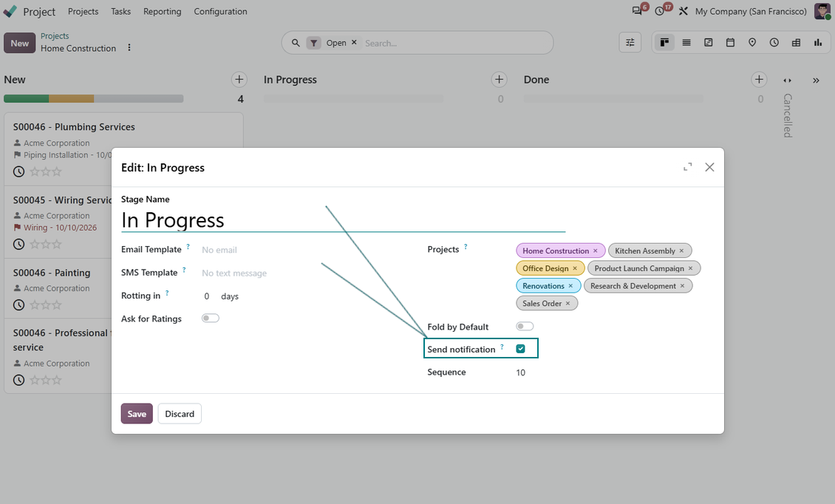
Task: Click the New button
Action: (x=20, y=43)
